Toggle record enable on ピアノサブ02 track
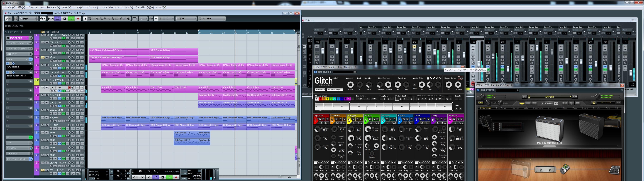 pyautogui.click(x=69, y=87)
